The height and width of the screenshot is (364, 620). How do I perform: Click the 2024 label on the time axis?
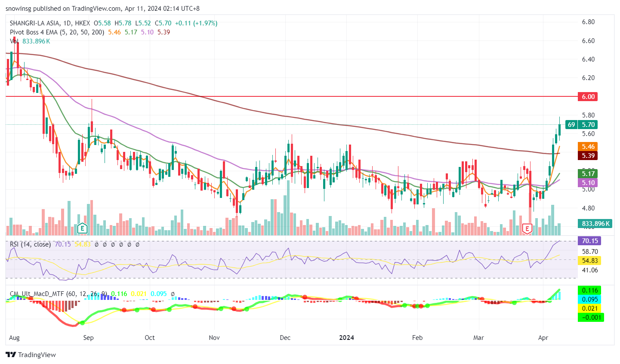[346, 338]
